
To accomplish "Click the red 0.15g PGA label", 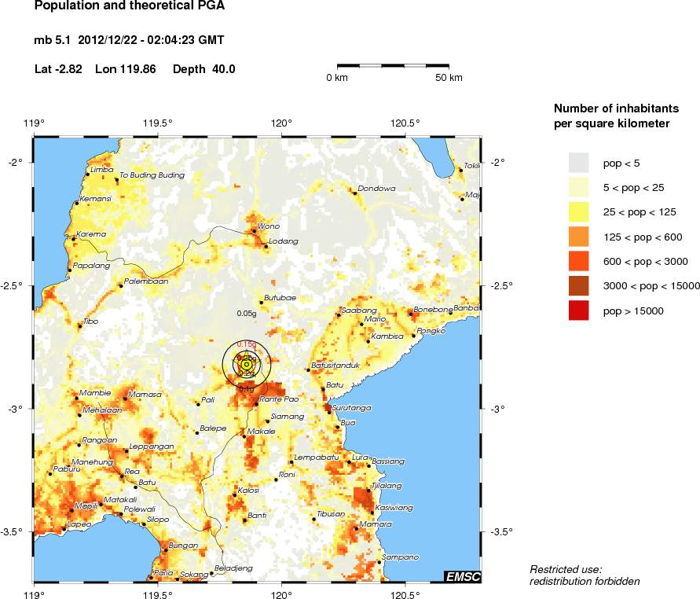I will point(247,344).
